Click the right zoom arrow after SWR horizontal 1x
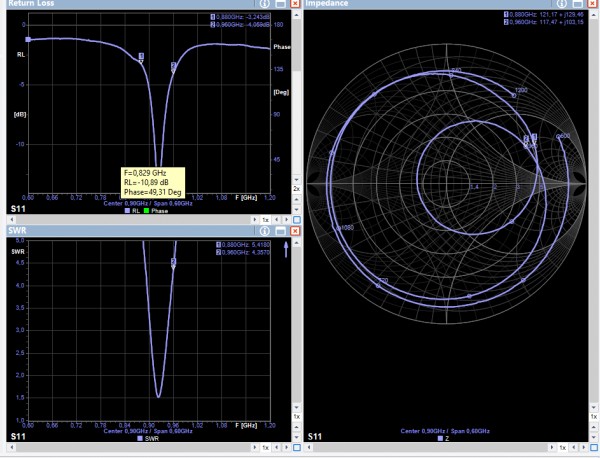The width and height of the screenshot is (600, 458). (x=286, y=447)
